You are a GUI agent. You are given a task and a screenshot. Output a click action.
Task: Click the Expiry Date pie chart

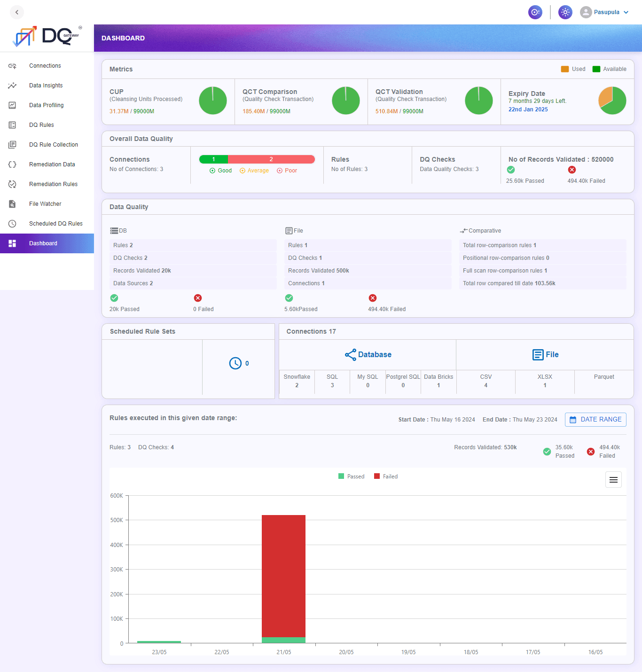(x=612, y=101)
